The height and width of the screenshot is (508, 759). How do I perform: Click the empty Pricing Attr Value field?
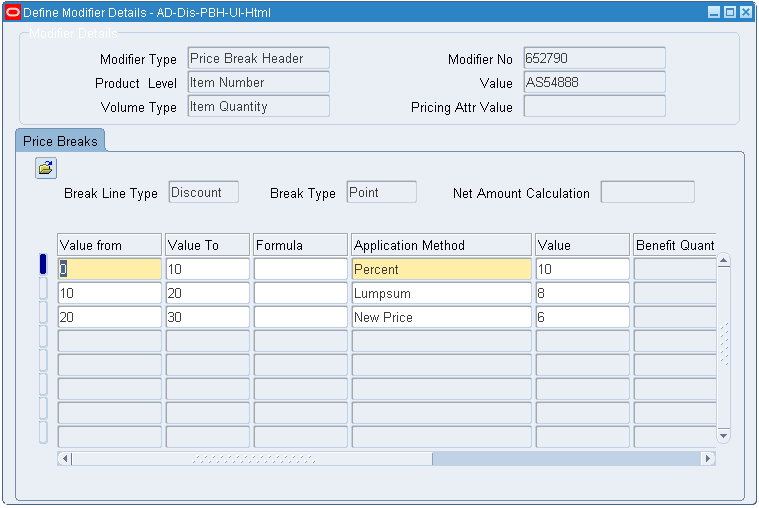(594, 106)
